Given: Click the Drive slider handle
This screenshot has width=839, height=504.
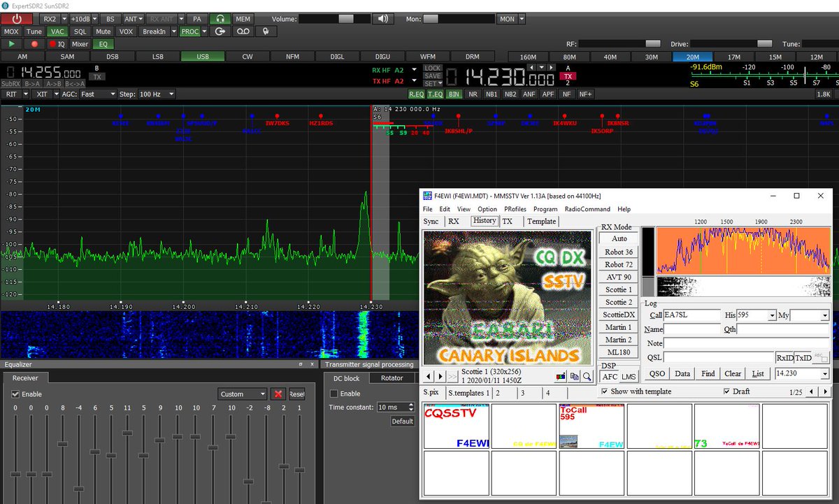Looking at the screenshot, I should click(x=764, y=44).
